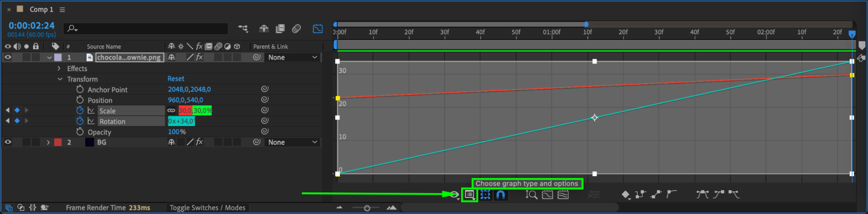Go to previous Scale keyframe

click(7, 110)
